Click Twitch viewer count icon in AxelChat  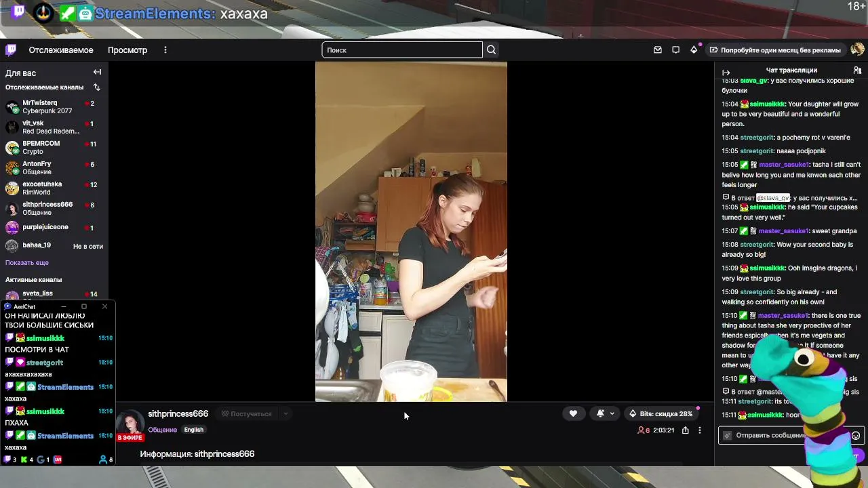[9, 460]
